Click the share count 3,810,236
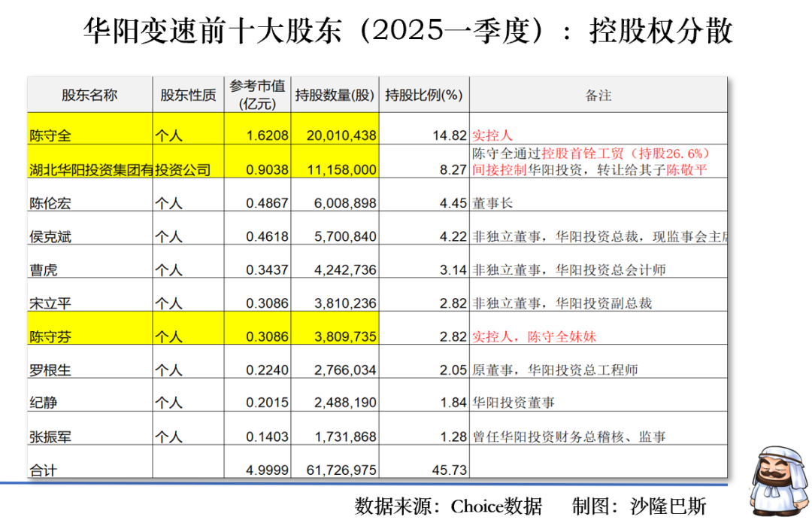The image size is (812, 520). click(345, 303)
